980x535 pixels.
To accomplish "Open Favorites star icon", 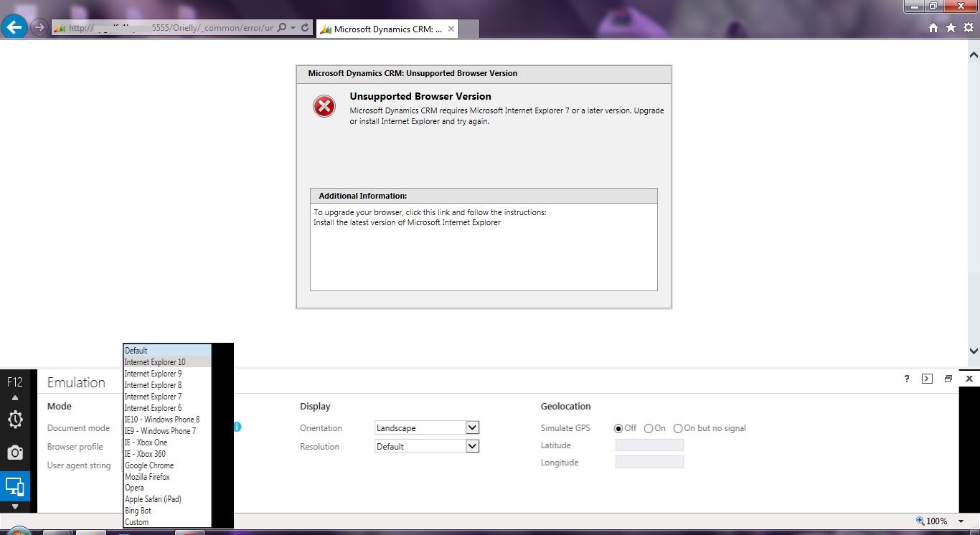I will tap(951, 28).
